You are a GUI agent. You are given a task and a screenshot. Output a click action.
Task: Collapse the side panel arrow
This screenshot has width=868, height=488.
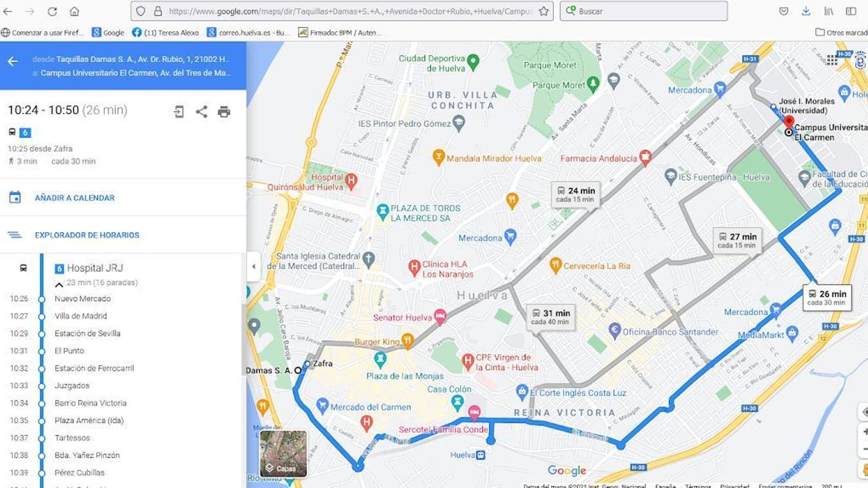pyautogui.click(x=253, y=266)
